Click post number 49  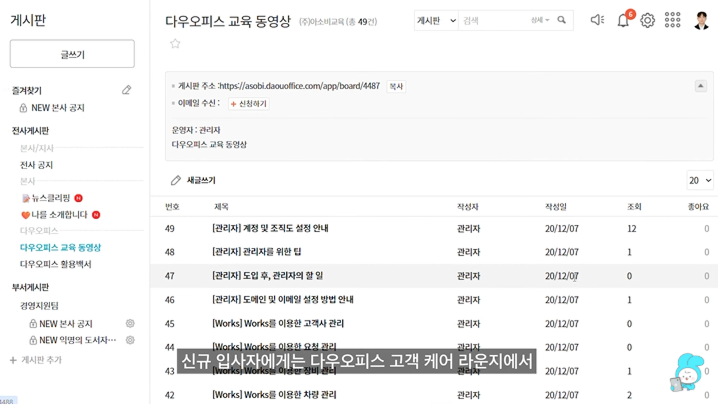(169, 228)
